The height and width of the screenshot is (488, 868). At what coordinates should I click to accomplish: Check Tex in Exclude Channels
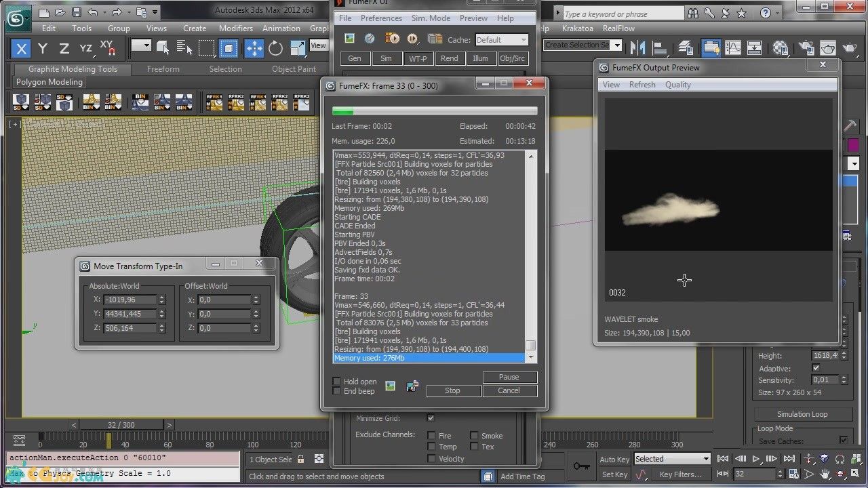tap(474, 447)
